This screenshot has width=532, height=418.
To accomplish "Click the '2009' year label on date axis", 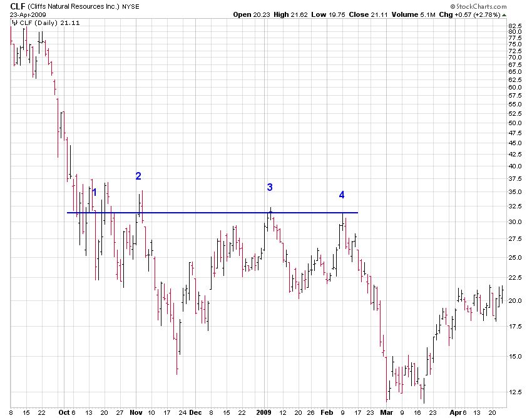I will click(x=263, y=412).
